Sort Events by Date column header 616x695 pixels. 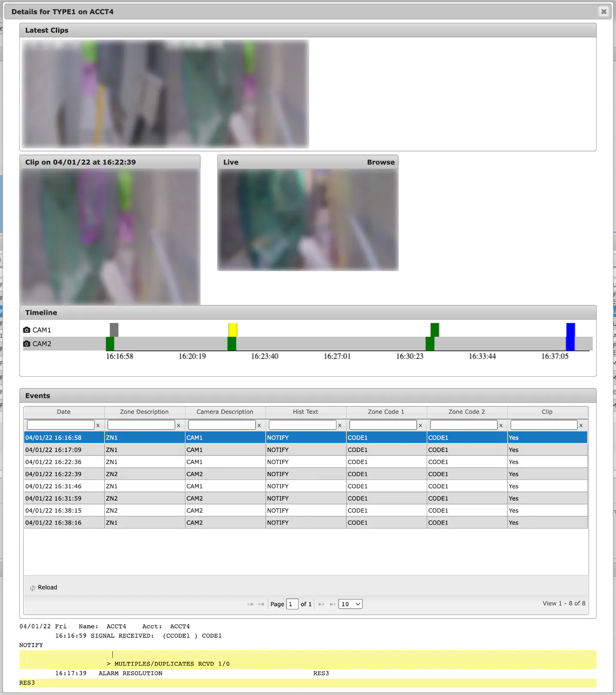64,412
